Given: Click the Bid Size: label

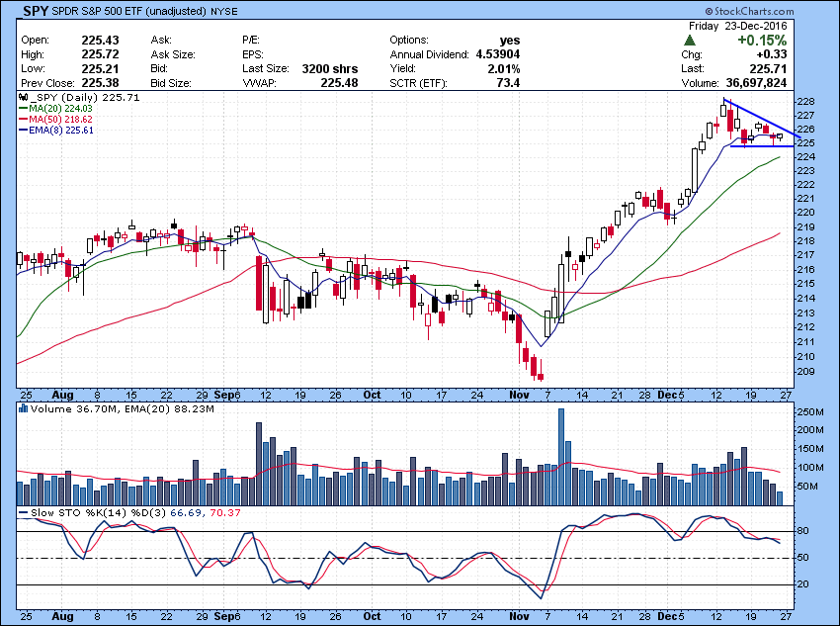Looking at the screenshot, I should tap(171, 83).
